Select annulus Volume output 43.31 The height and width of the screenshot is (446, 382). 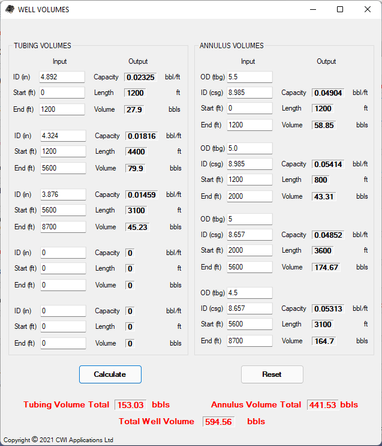tap(324, 197)
